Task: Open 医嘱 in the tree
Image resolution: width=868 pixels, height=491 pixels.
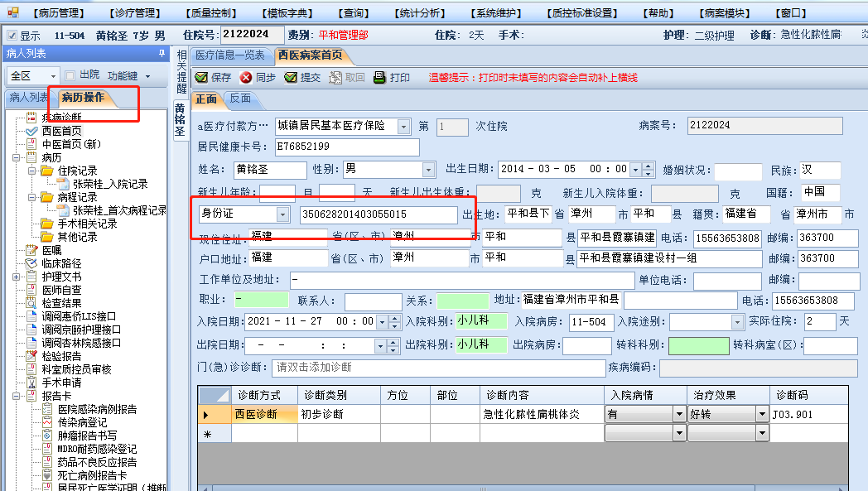Action: 52,250
